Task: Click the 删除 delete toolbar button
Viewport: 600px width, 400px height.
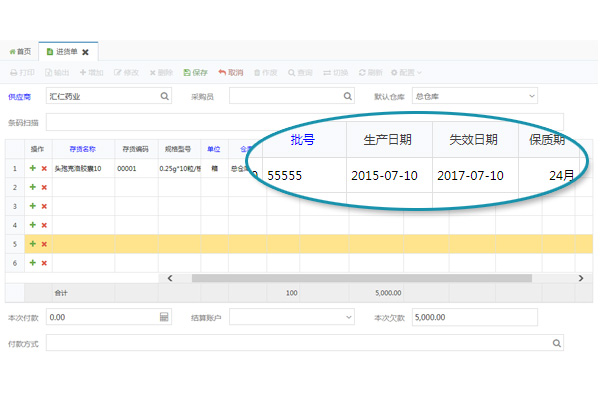Action: [161, 72]
